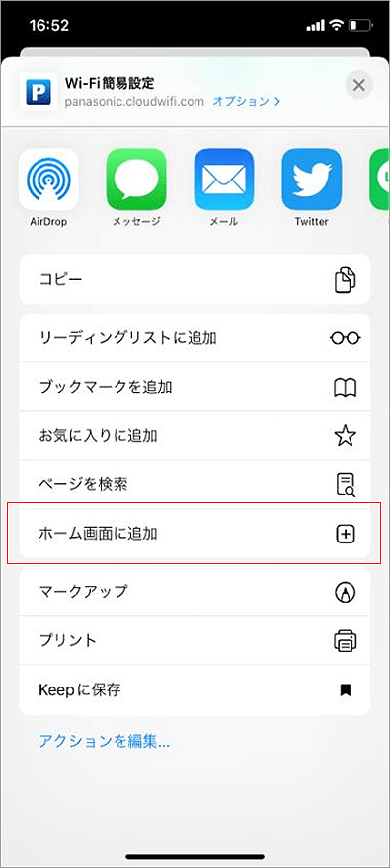Tap the glasses reading list icon
Viewport: 390px width, 868px height.
click(346, 338)
